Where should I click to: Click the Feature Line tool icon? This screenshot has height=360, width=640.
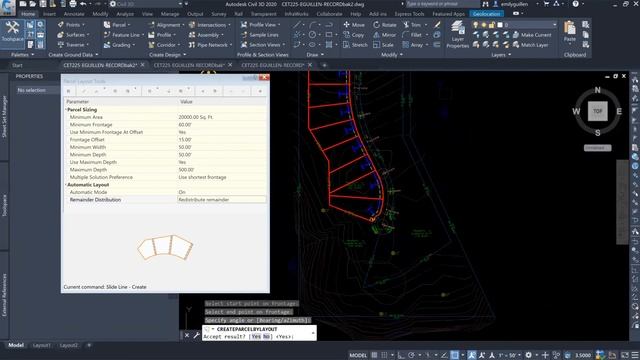[x=107, y=35]
